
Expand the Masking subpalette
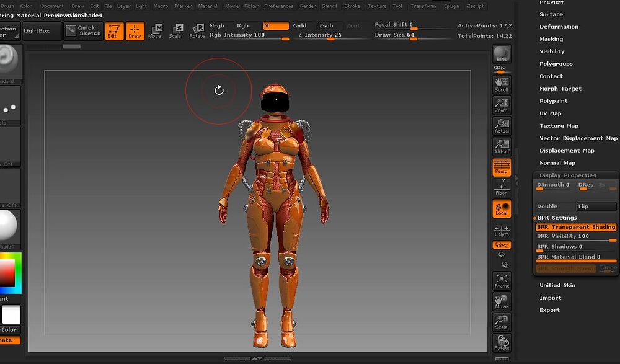pyautogui.click(x=551, y=39)
